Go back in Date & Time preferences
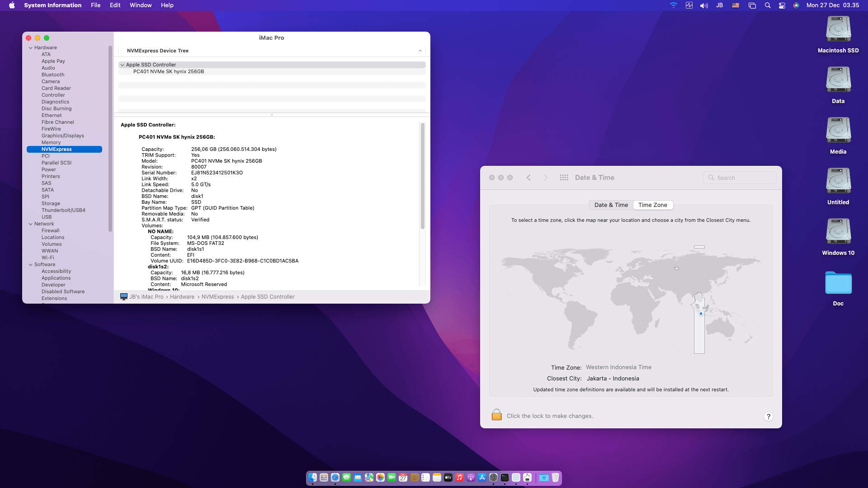Image resolution: width=868 pixels, height=488 pixels. (528, 178)
